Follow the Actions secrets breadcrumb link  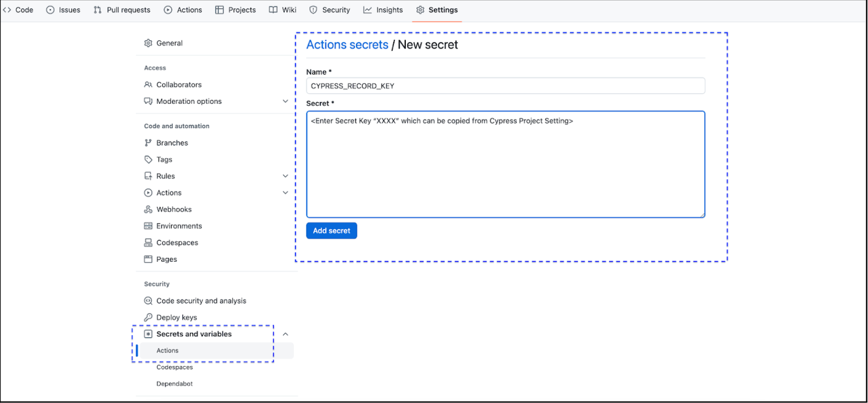tap(347, 45)
